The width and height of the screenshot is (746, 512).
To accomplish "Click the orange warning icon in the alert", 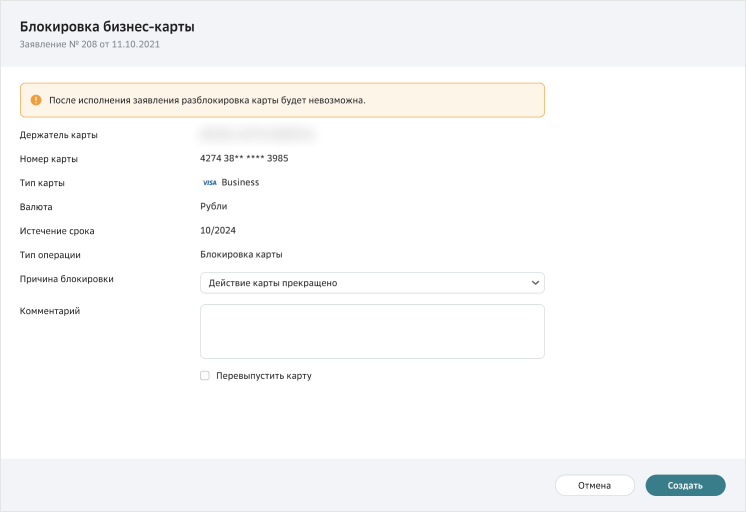I will click(36, 100).
